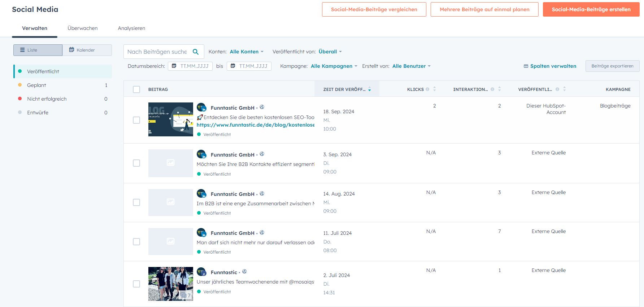644x307 pixels.
Task: Check the Teamwochenende post checkbox
Action: [136, 284]
